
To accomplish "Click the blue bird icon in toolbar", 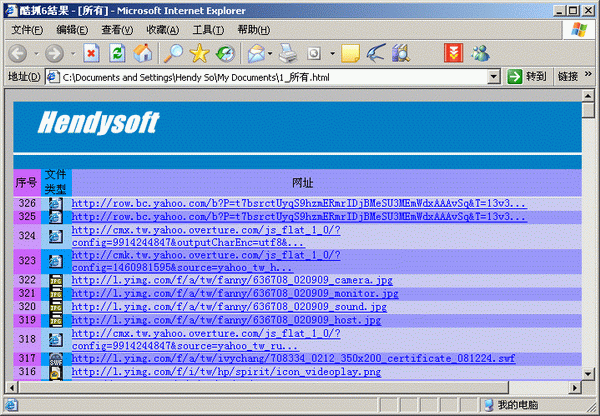I will (376, 53).
